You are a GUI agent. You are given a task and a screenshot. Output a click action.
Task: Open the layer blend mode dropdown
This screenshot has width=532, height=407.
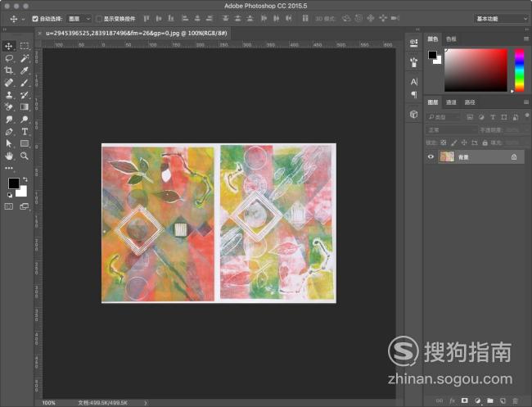452,130
